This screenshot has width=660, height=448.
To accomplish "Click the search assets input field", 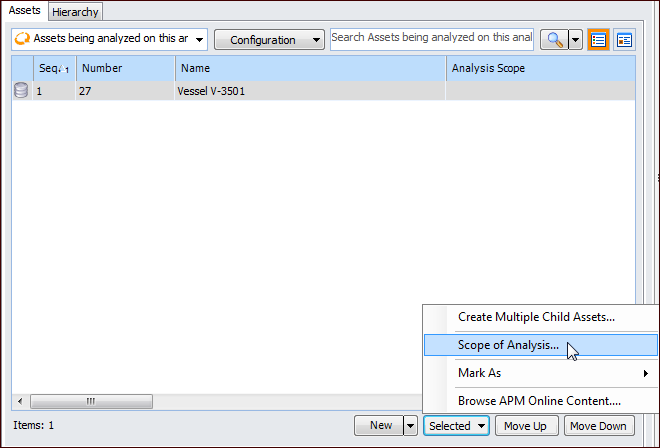I will point(432,40).
